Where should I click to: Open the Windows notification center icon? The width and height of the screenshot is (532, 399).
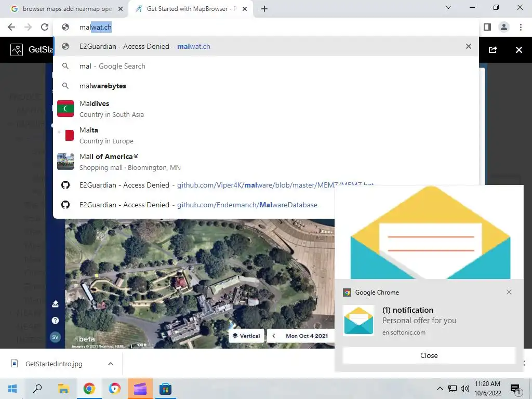(x=515, y=389)
